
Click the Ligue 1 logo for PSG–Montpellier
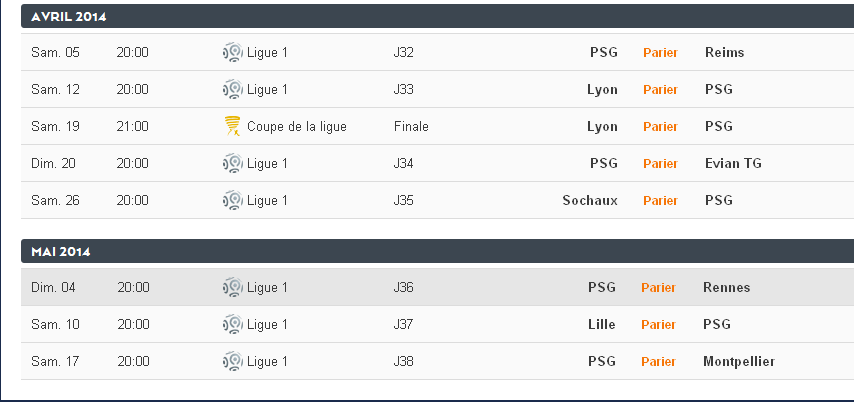232,361
